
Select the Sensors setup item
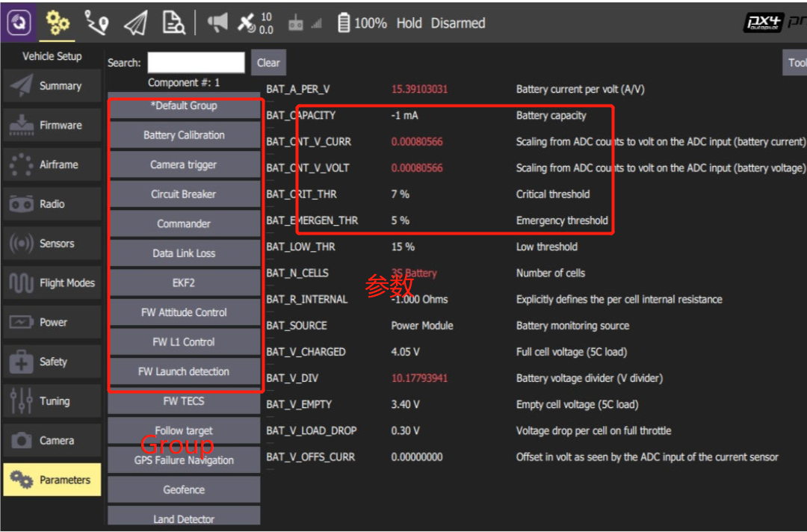tap(52, 244)
